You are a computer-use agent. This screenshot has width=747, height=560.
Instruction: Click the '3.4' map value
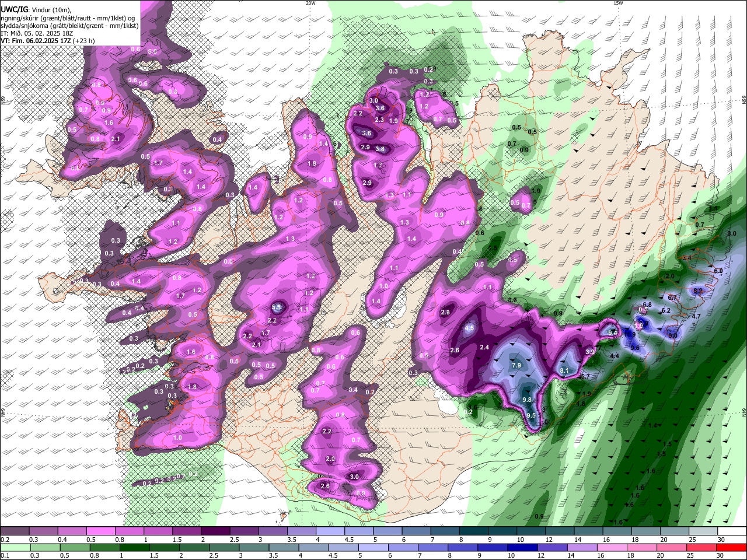coord(687,258)
